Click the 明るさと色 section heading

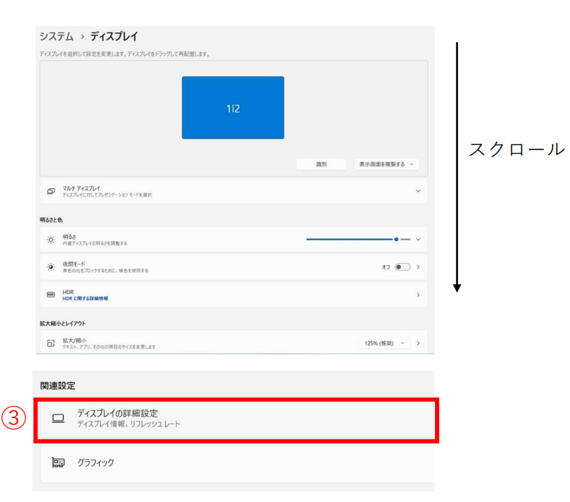click(51, 220)
